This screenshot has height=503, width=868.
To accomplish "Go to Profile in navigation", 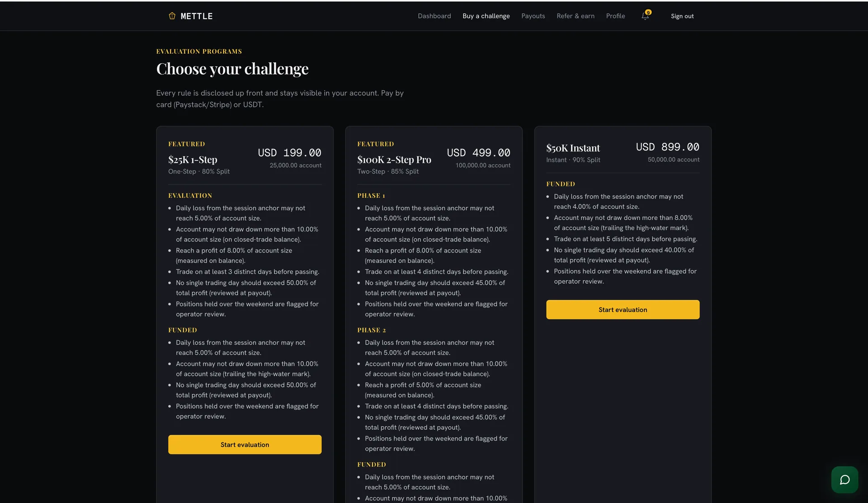I will point(615,16).
